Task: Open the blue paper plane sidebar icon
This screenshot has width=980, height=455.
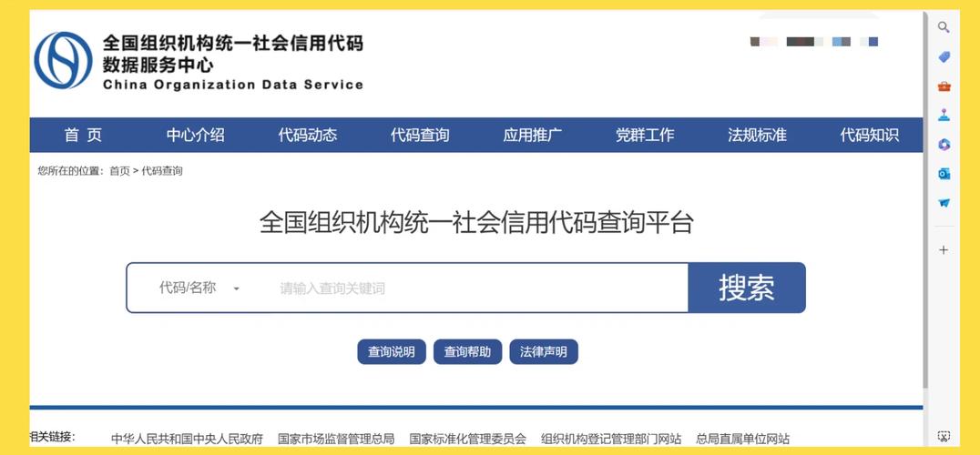Action: click(x=944, y=203)
